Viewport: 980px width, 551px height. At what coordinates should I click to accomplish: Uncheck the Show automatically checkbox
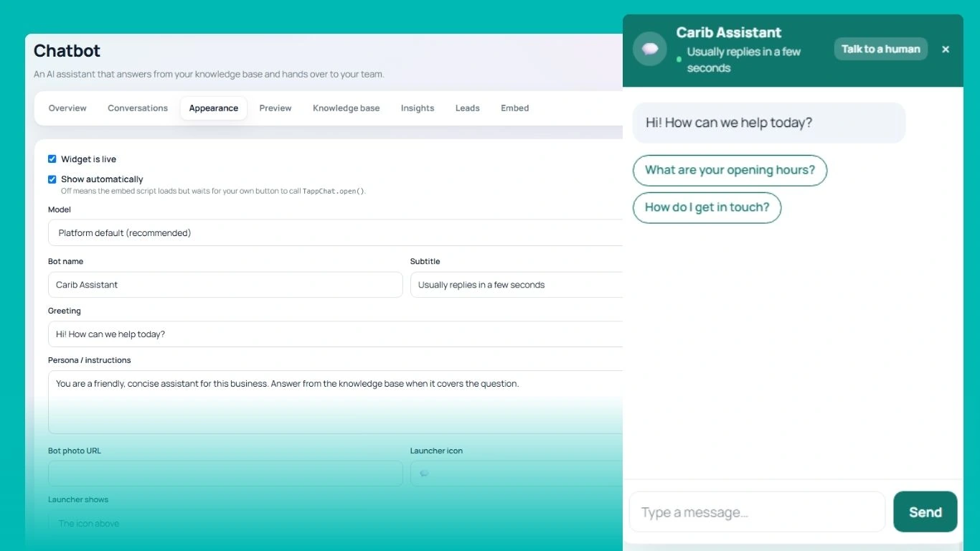click(x=52, y=179)
